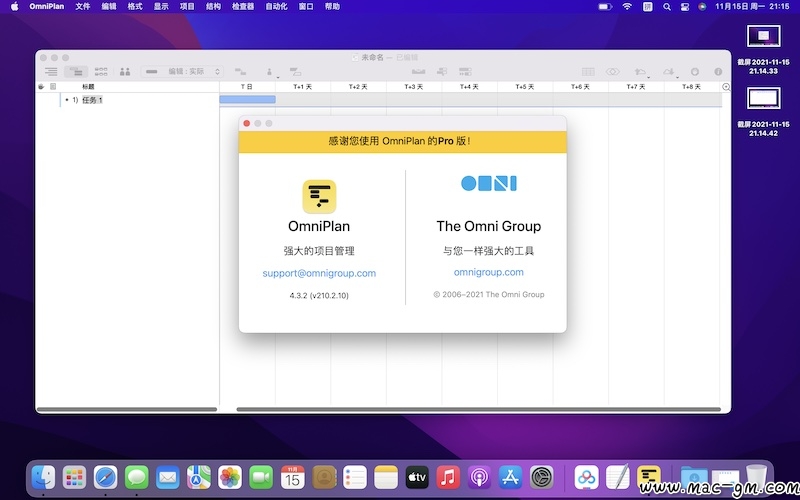Click the T 日 timeline header

[x=246, y=87]
